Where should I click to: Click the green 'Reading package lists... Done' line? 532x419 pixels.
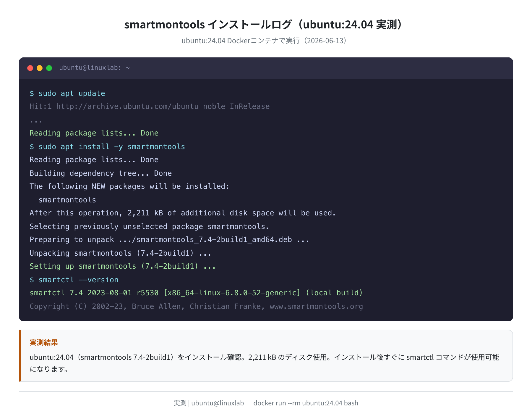pyautogui.click(x=94, y=133)
